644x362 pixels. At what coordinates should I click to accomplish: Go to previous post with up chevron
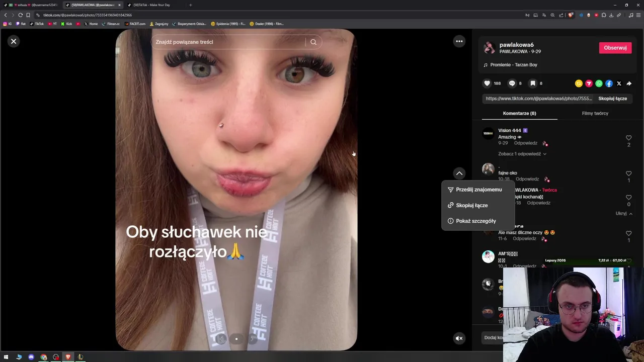click(459, 173)
